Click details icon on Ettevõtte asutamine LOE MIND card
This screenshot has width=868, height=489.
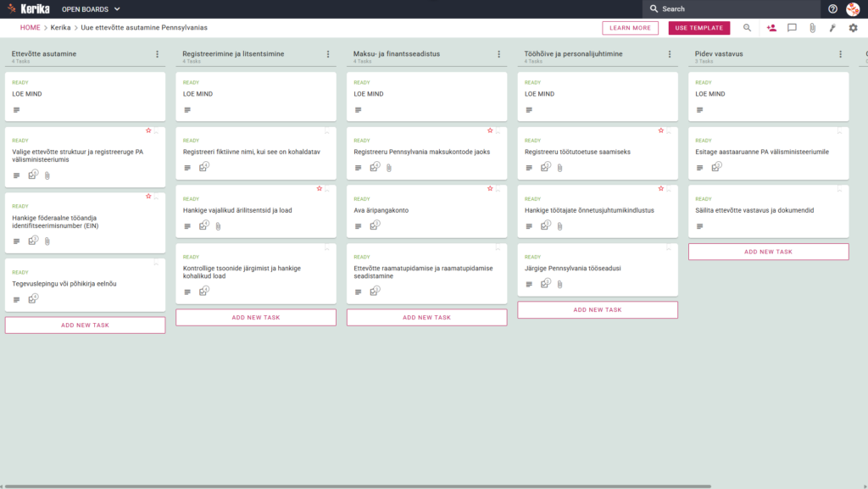[x=17, y=110]
